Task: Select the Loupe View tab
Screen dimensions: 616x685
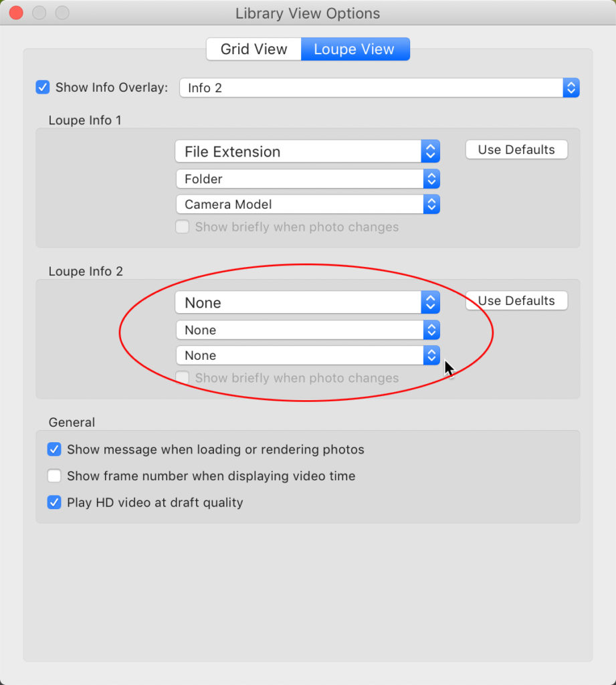Action: click(354, 50)
